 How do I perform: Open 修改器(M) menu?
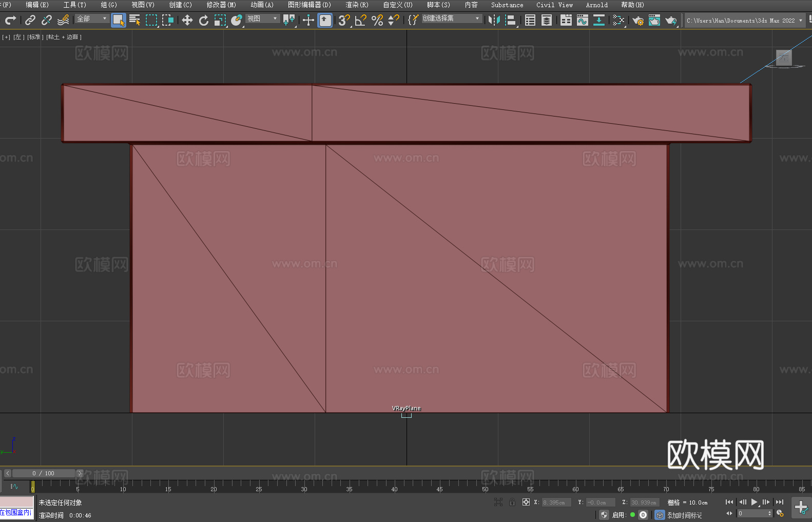[221, 5]
